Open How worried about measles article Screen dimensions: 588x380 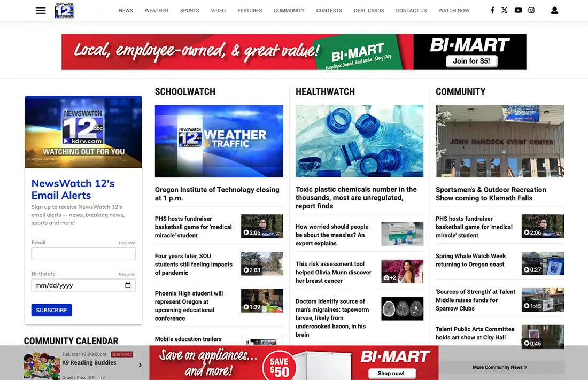click(x=332, y=235)
